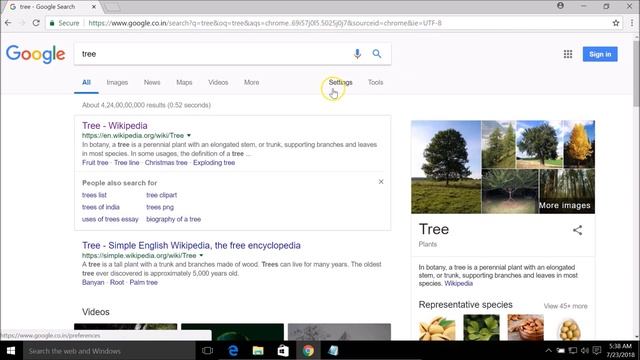Screen dimensions: 640x360
Task: Open the Wikipedia link in knowledge panel
Action: click(x=458, y=283)
